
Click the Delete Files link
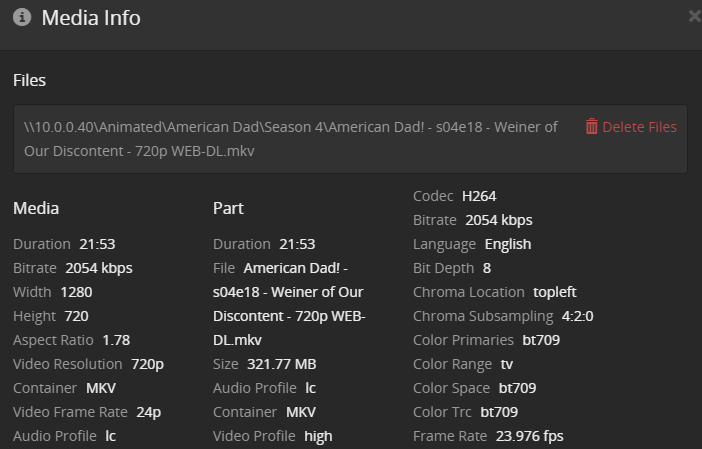click(639, 127)
